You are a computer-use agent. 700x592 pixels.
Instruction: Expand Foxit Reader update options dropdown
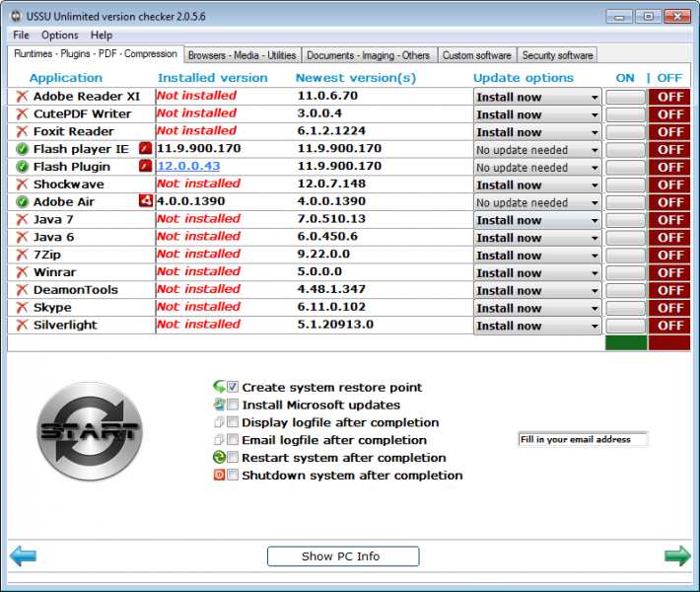pos(537,132)
